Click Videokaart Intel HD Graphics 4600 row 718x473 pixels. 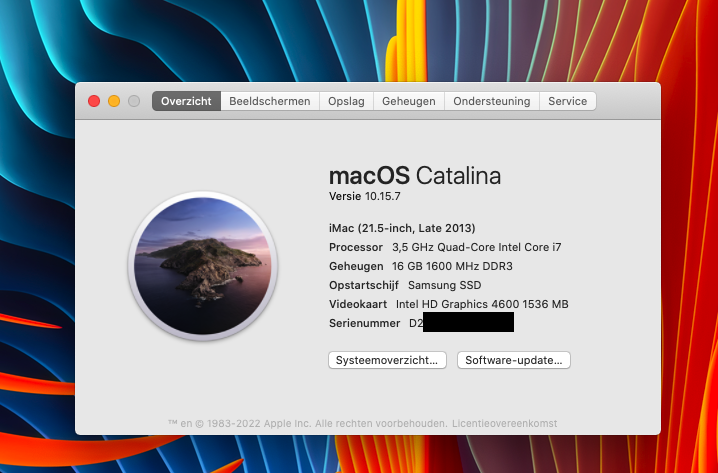point(449,304)
